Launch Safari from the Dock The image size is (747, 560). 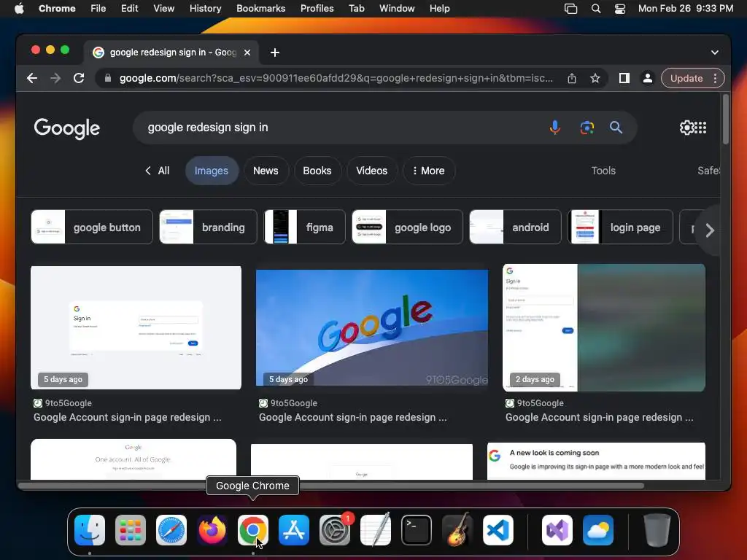coord(171,530)
